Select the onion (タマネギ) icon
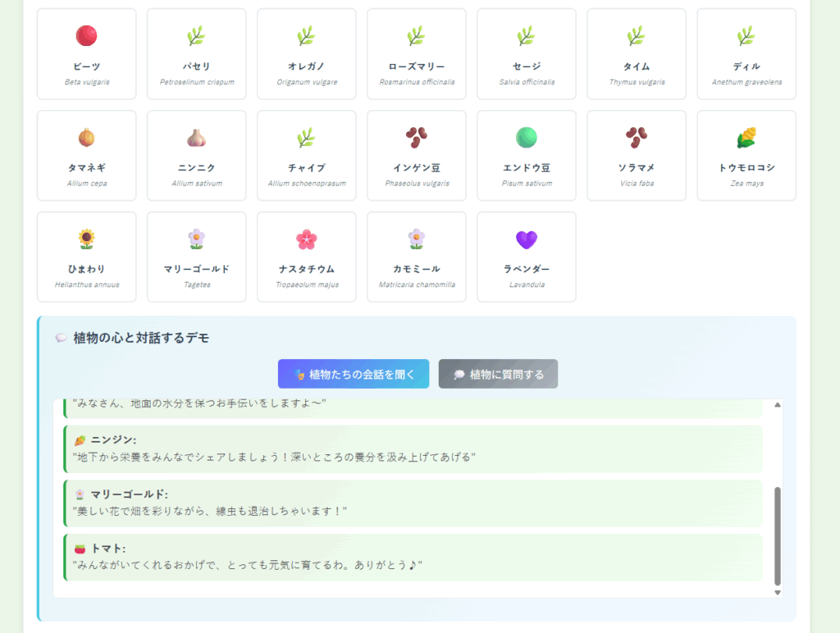 pos(86,137)
